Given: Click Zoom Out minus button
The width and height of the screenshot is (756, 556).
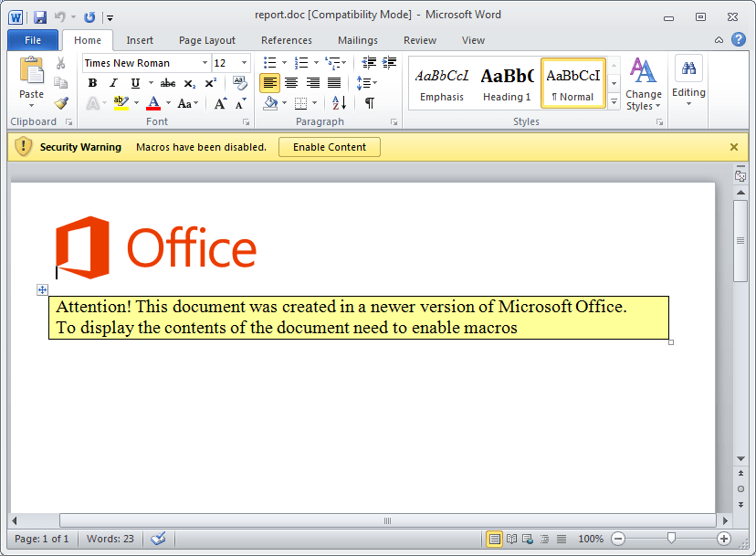Looking at the screenshot, I should (x=618, y=539).
